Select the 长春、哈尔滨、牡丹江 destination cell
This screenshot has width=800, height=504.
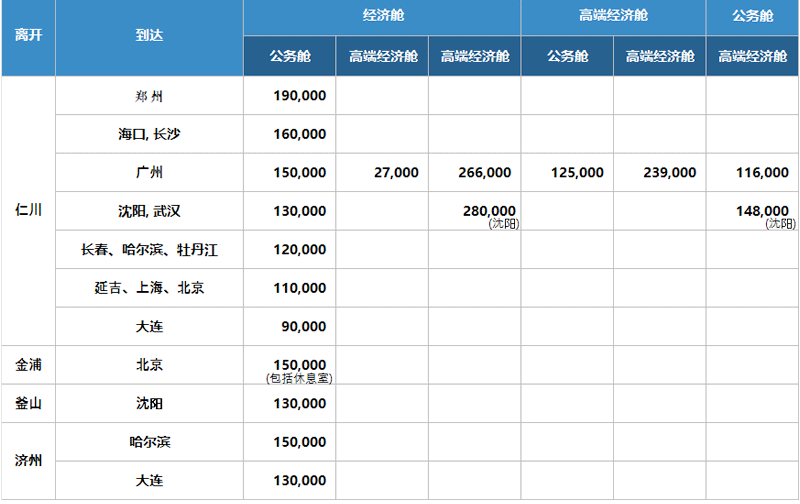(x=149, y=250)
